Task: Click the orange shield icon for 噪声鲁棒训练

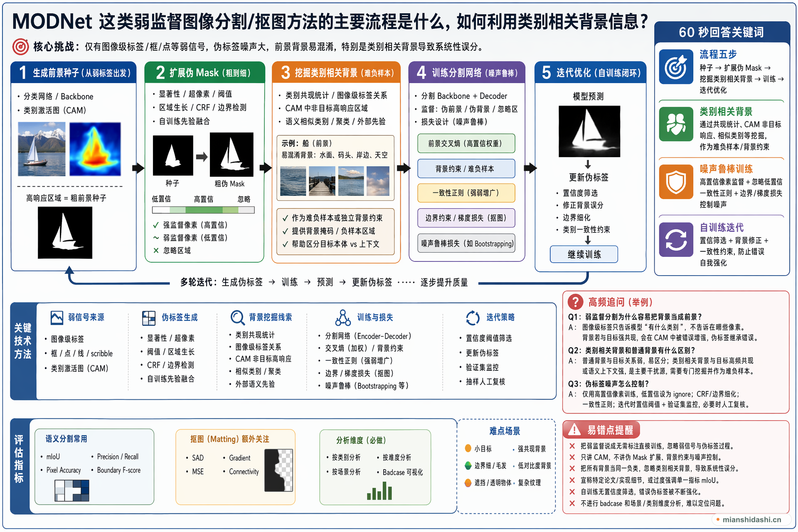Action: point(676,182)
